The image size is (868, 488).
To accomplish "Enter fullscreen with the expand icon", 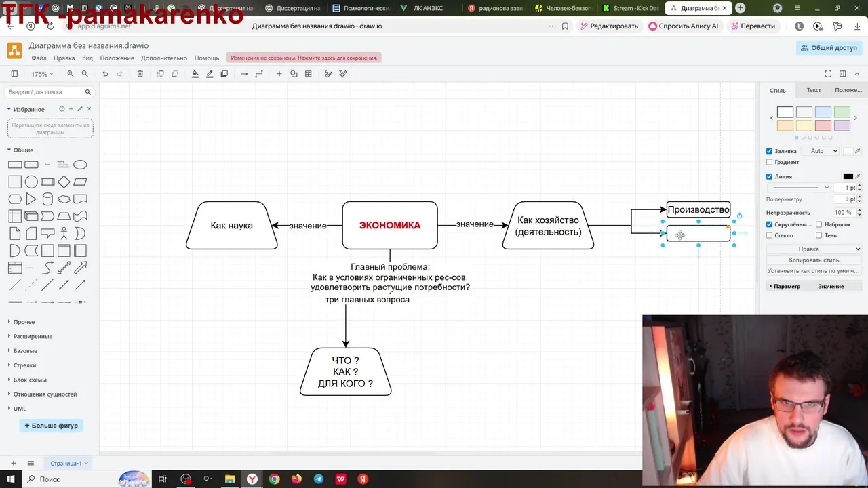I will (828, 74).
